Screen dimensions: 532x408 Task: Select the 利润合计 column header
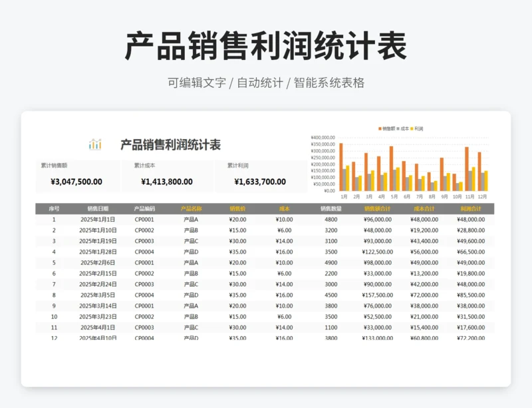471,208
